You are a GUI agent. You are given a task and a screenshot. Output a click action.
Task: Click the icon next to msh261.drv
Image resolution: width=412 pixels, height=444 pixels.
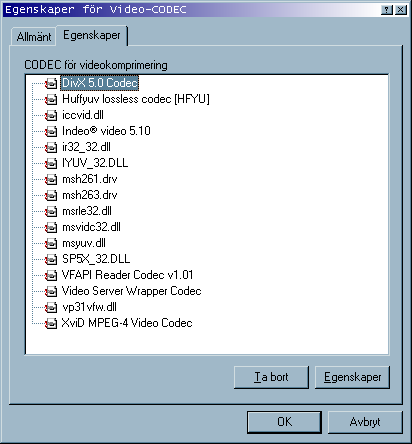[x=51, y=179]
